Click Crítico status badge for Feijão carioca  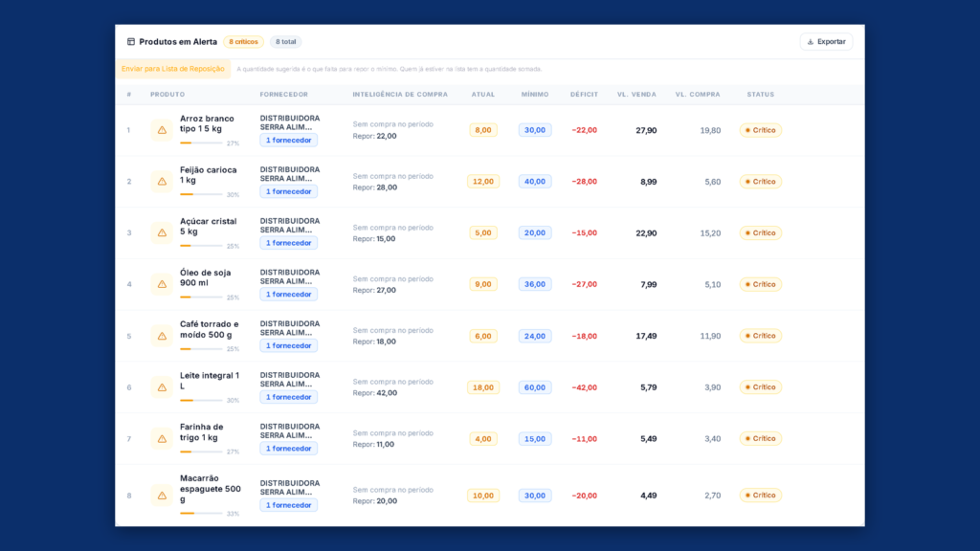click(x=760, y=181)
